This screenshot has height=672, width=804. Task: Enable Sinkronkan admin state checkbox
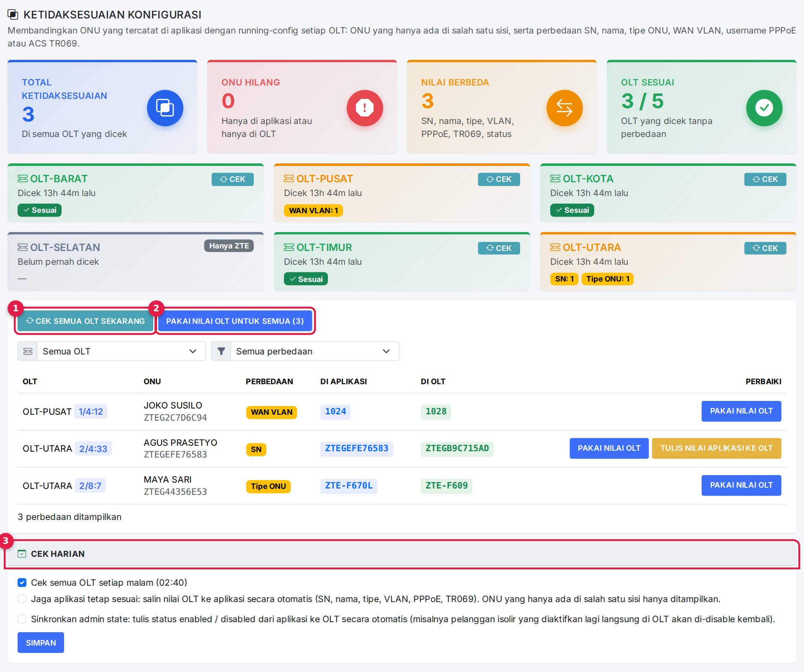click(x=22, y=619)
